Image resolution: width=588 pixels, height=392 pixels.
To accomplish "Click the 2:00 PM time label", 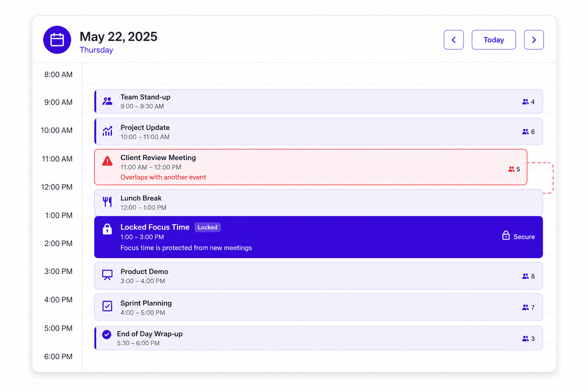I will pyautogui.click(x=58, y=243).
